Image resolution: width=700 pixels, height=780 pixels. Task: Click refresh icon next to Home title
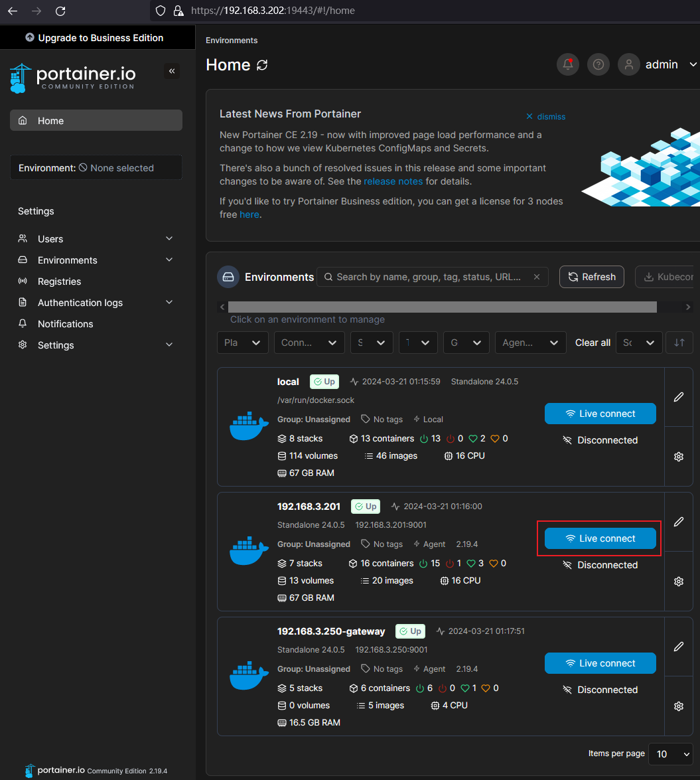262,65
